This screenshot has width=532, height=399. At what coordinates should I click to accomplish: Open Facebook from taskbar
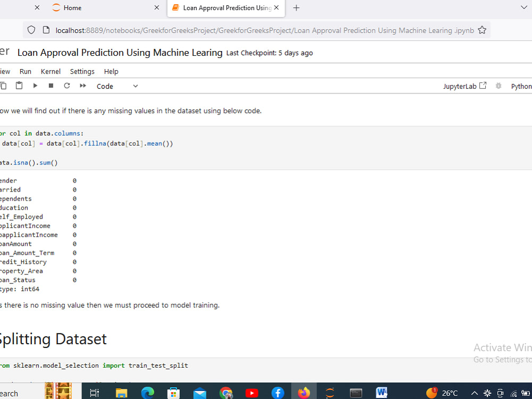coord(278,393)
